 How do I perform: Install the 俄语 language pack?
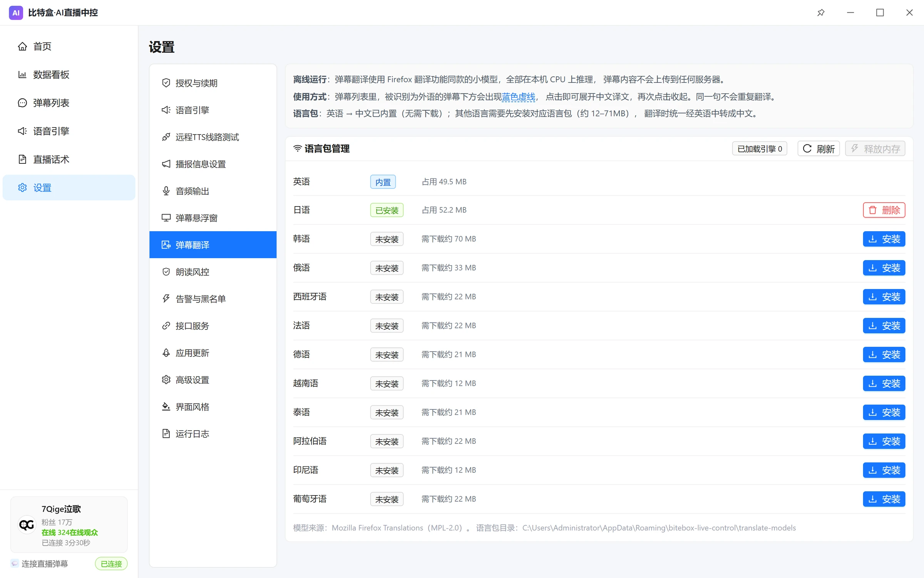coord(884,268)
